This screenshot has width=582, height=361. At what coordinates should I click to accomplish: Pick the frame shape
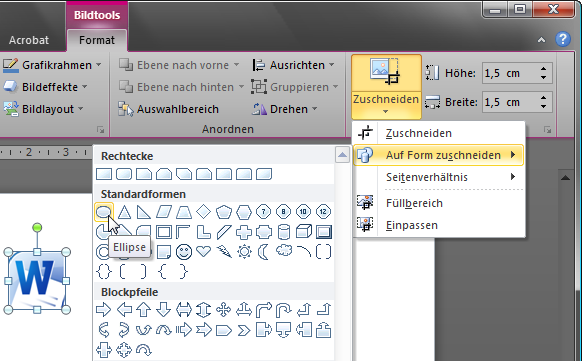(164, 232)
